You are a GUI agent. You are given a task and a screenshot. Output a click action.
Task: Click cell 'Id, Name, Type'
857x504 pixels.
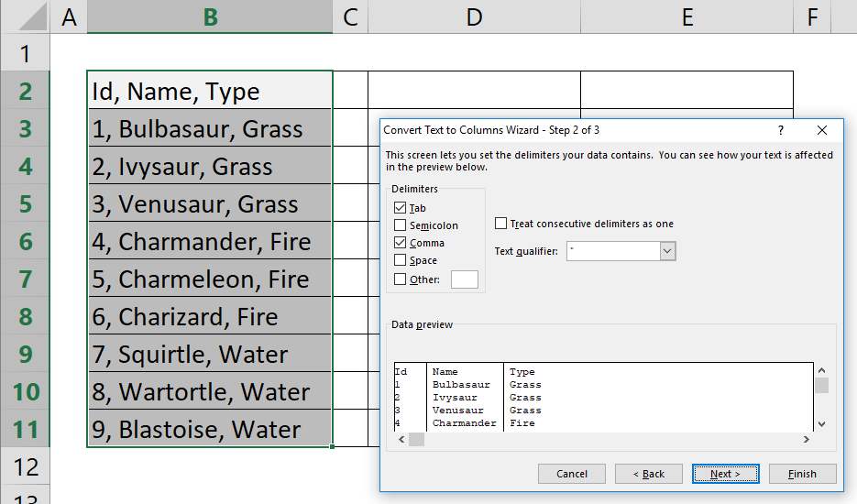210,90
